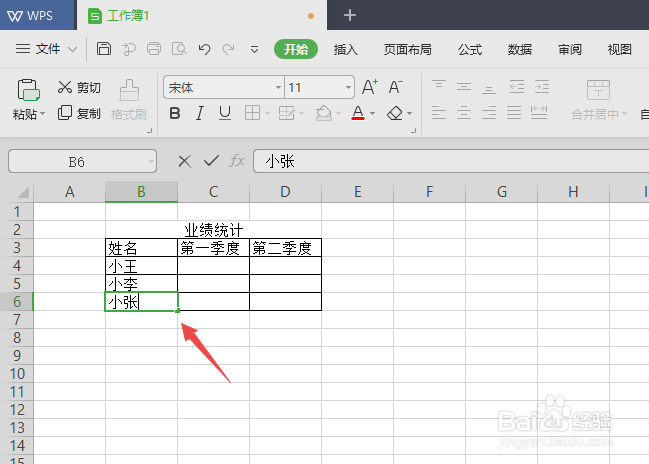This screenshot has height=464, width=649.
Task: Open the 文件 file menu dropdown
Action: tap(46, 49)
